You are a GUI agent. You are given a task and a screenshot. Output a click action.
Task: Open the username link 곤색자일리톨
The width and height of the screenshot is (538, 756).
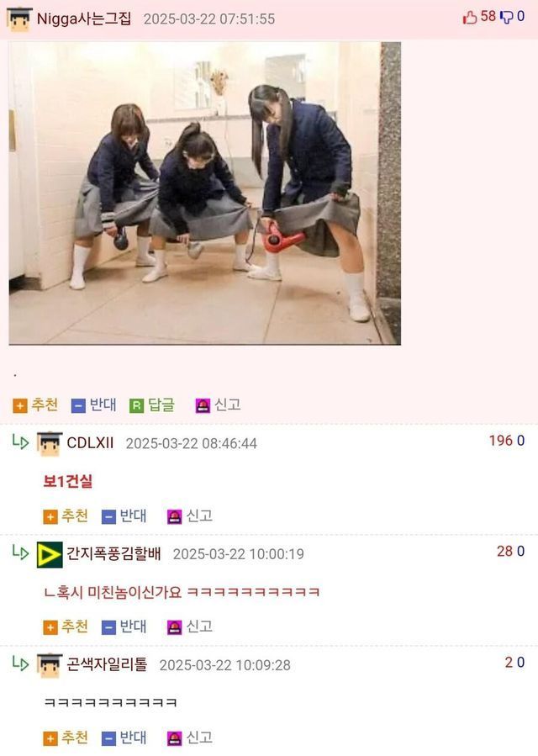tap(107, 664)
